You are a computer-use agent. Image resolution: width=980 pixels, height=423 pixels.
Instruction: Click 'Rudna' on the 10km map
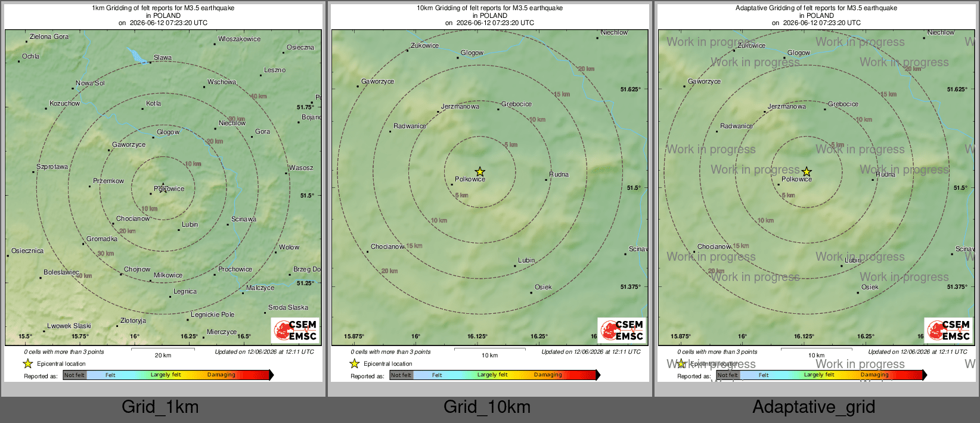tap(559, 175)
